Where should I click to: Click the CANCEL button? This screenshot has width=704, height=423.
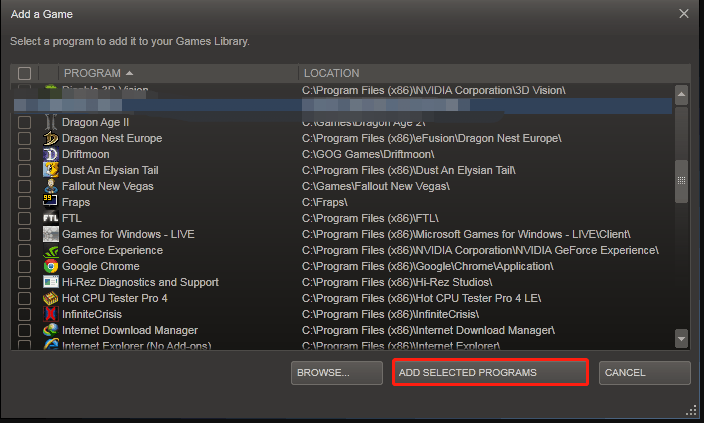(x=645, y=373)
